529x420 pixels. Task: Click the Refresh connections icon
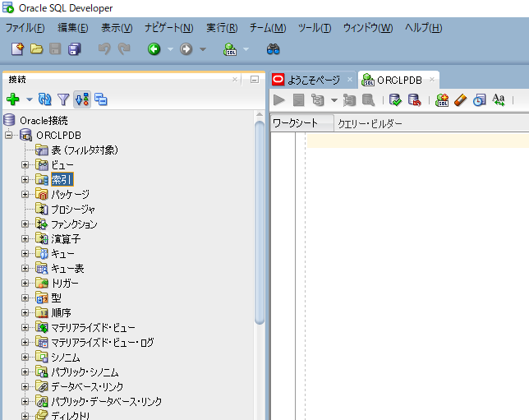[x=46, y=99]
